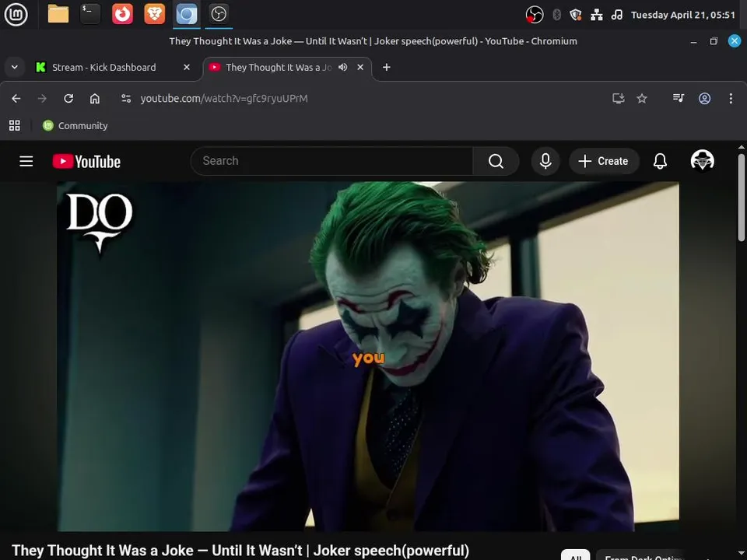
Task: Click the install app icon in address bar
Action: tap(619, 98)
